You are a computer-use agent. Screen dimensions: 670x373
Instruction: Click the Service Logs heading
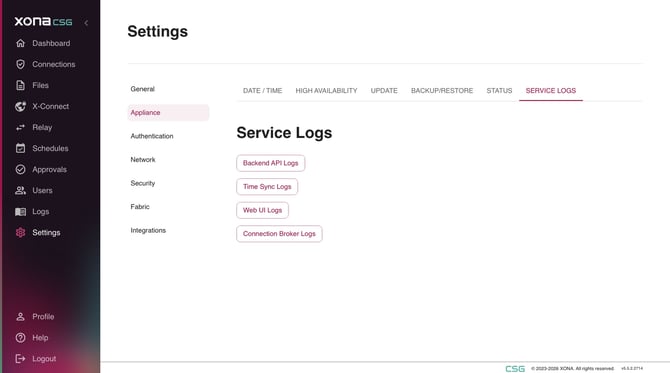(284, 132)
